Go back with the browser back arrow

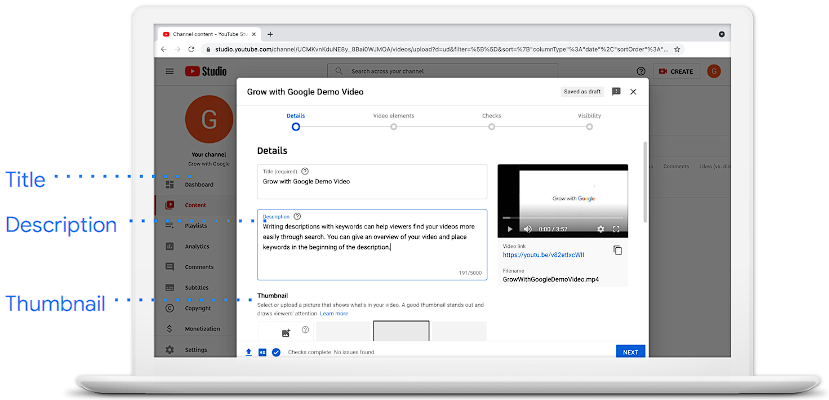[163, 49]
